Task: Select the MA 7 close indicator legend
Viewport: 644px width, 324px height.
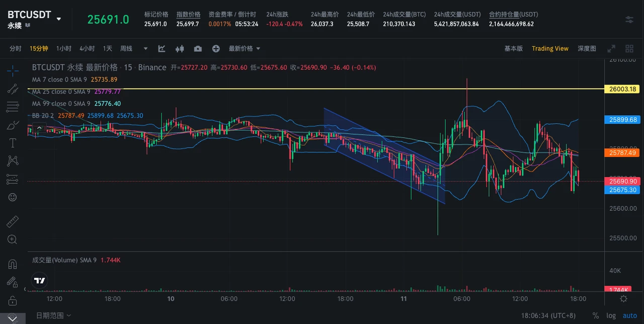Action: click(x=74, y=79)
